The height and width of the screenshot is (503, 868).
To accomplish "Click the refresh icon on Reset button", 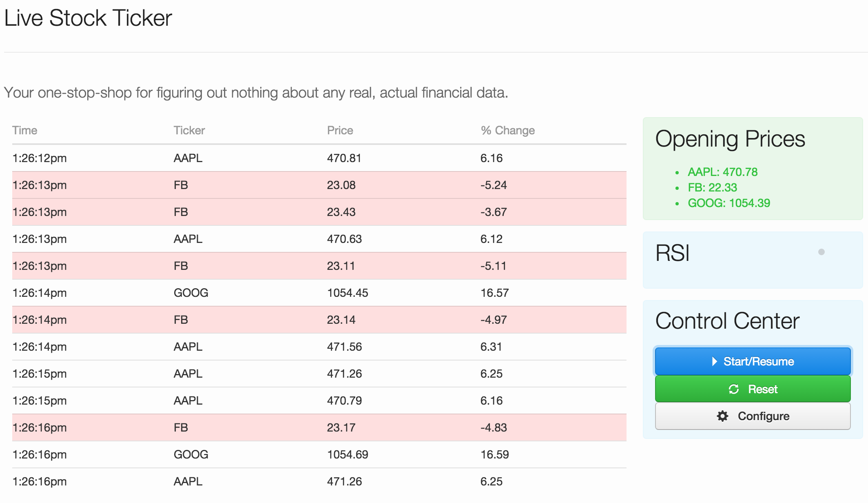I will [x=733, y=389].
